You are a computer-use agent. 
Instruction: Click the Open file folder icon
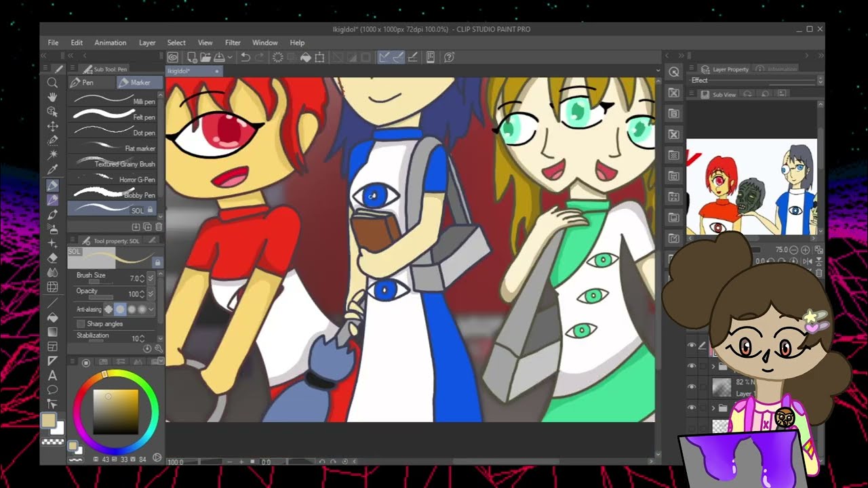click(205, 58)
